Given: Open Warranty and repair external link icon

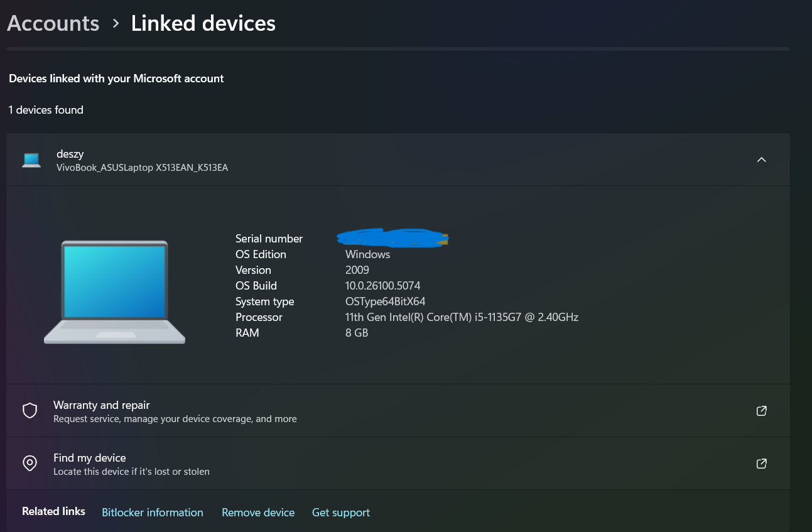Looking at the screenshot, I should (x=761, y=411).
